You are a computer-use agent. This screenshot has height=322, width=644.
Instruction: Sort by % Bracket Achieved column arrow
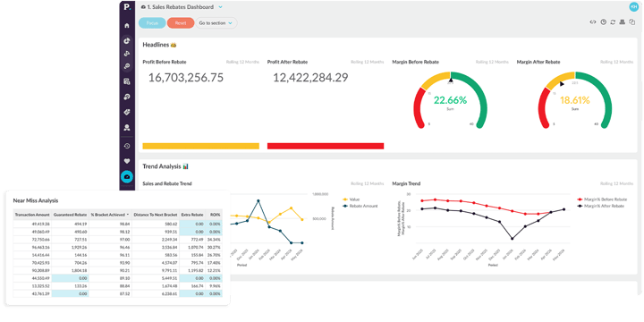[128, 215]
